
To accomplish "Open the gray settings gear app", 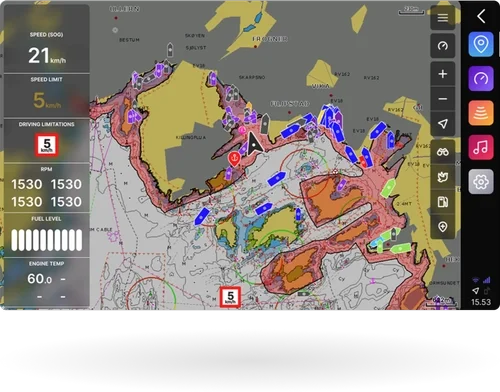I will (481, 182).
